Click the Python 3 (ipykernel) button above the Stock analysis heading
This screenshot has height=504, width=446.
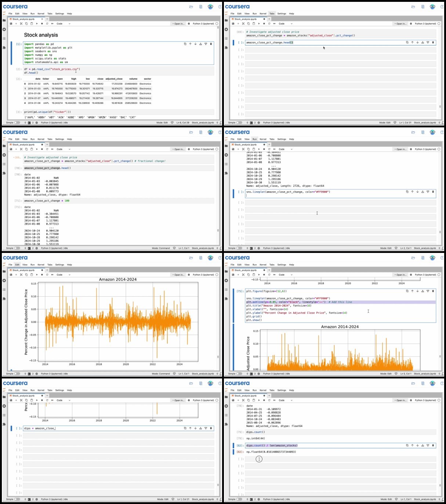[203, 23]
